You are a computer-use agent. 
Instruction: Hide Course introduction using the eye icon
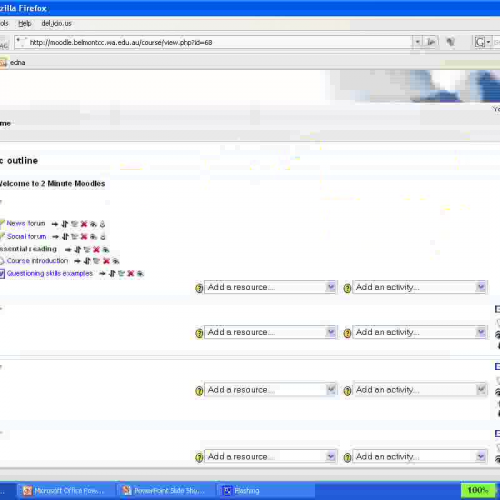click(116, 261)
